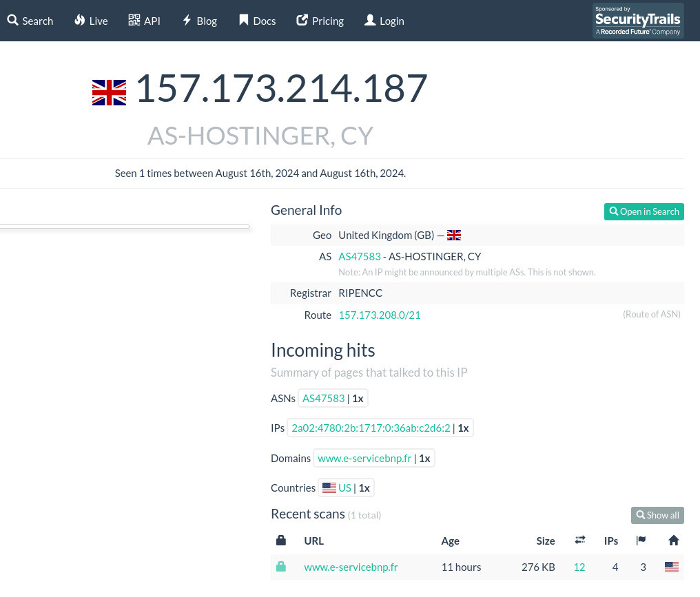Click the Seen 1 times summary text
Viewport: 700px width, 597px height.
260,173
